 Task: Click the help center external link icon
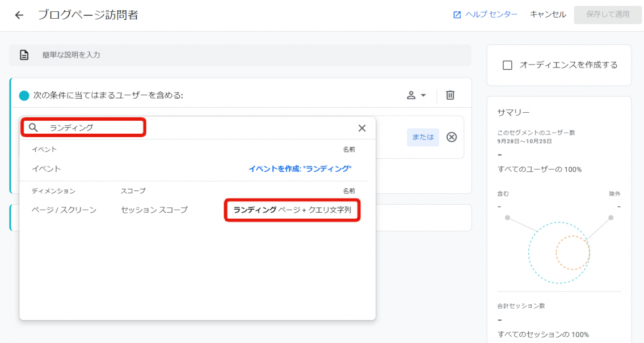point(457,15)
